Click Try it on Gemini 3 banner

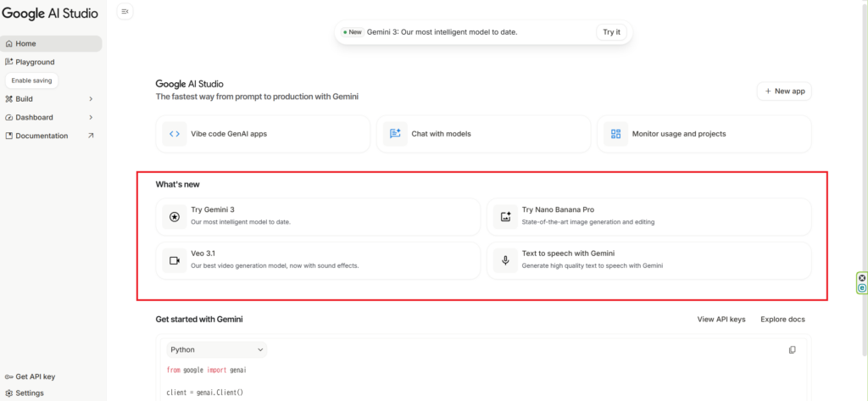click(x=611, y=32)
